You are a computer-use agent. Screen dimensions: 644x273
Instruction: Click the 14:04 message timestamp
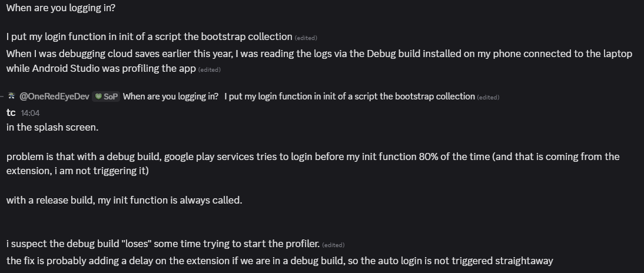coord(30,113)
